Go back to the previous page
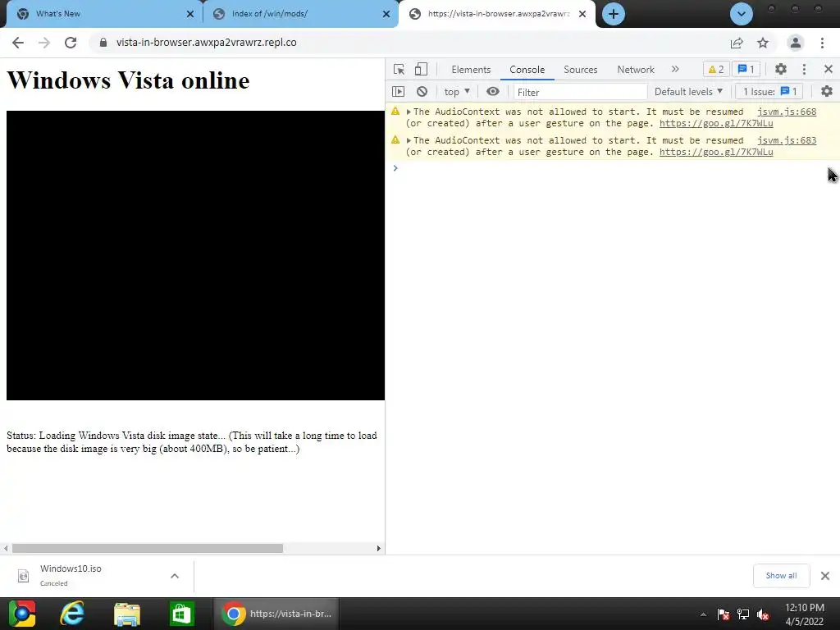 [18, 43]
